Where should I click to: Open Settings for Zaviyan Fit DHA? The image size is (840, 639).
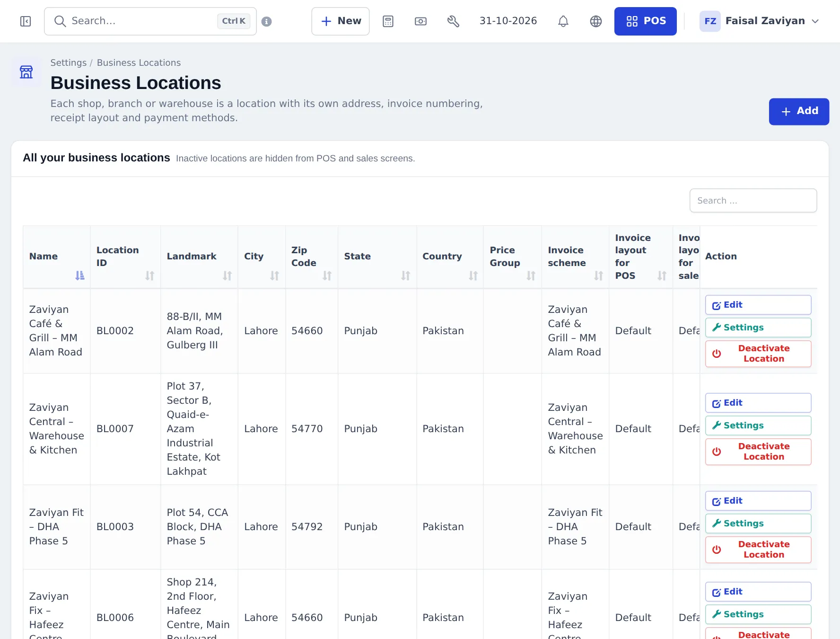coord(758,524)
